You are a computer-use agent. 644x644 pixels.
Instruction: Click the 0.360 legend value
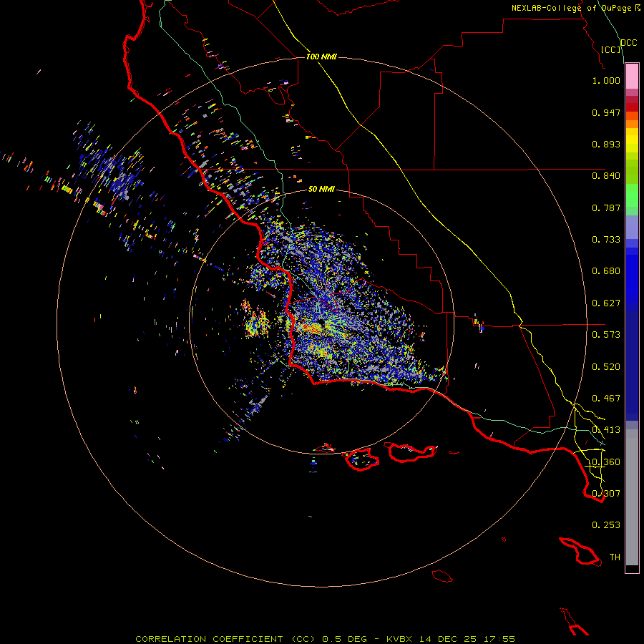606,462
